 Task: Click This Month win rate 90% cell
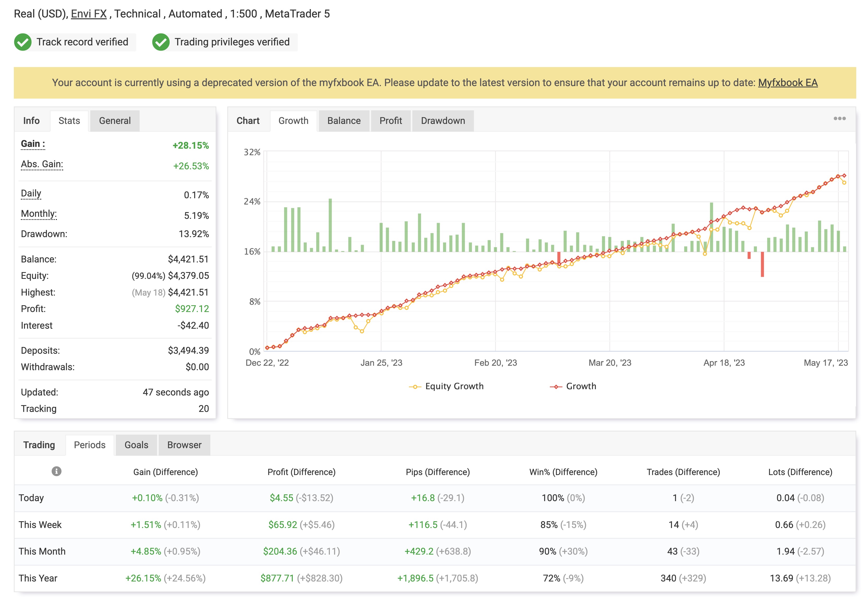tap(563, 551)
